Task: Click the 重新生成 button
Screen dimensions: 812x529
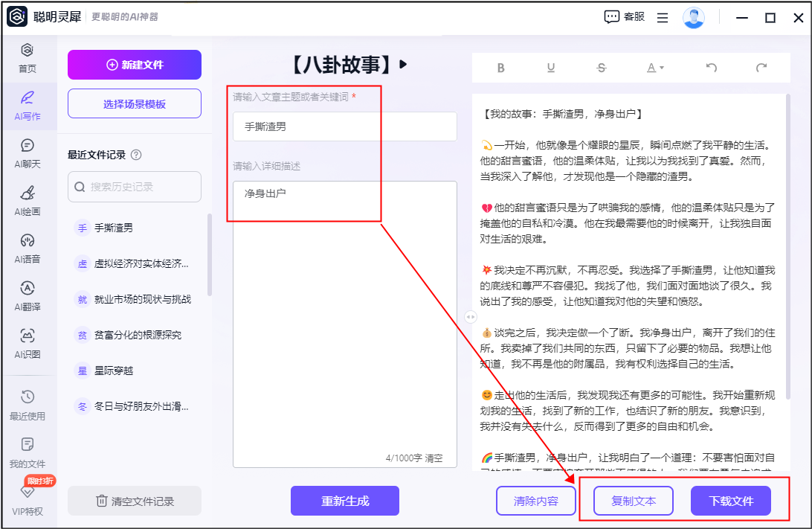Action: click(x=345, y=501)
